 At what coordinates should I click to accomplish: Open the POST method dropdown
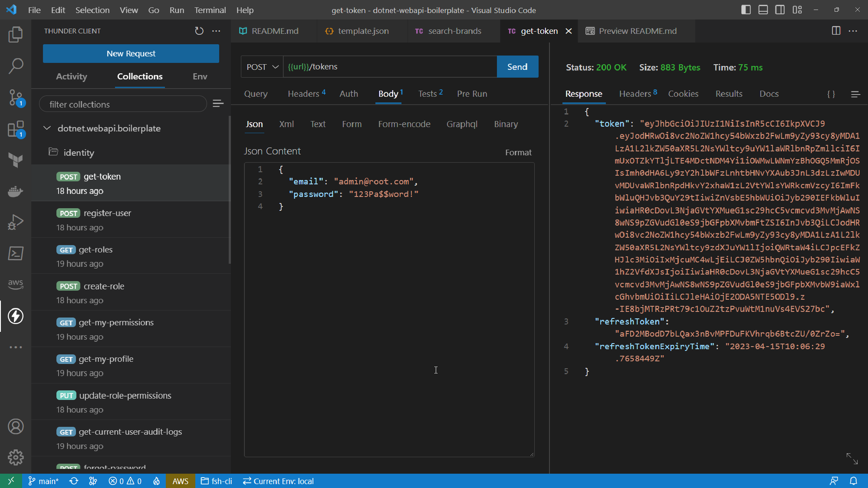pyautogui.click(x=262, y=67)
